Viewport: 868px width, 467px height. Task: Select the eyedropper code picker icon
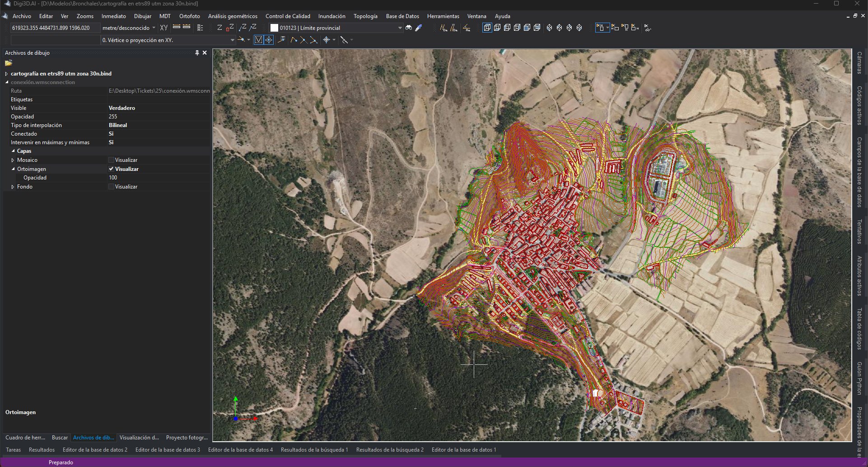click(419, 28)
